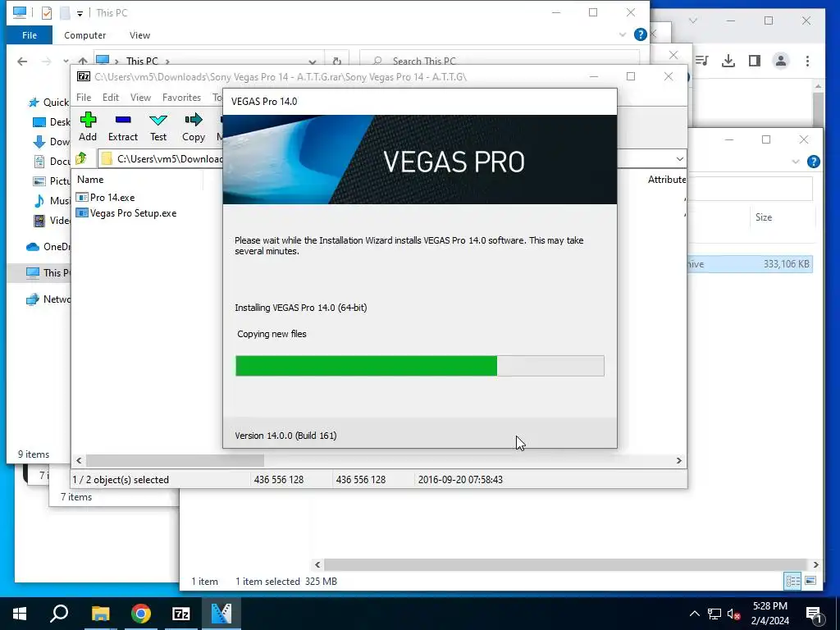Open Google Chrome from taskbar

[x=141, y=614]
